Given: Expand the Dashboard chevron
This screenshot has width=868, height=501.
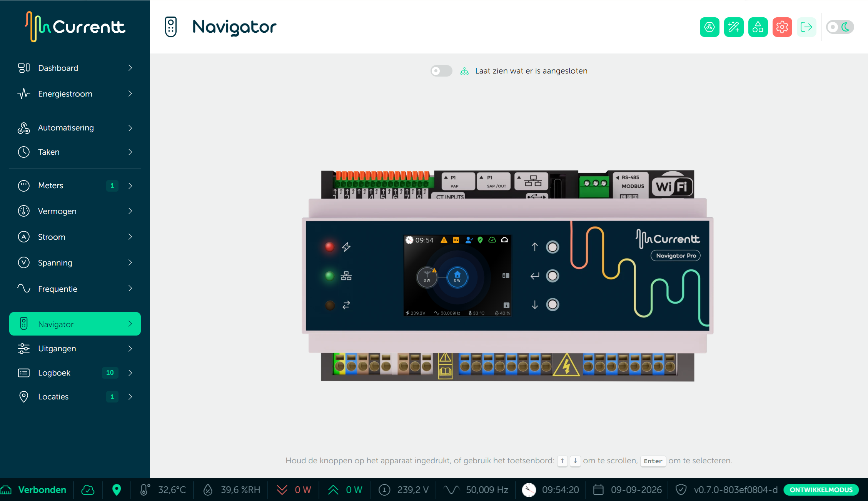Looking at the screenshot, I should [x=130, y=68].
